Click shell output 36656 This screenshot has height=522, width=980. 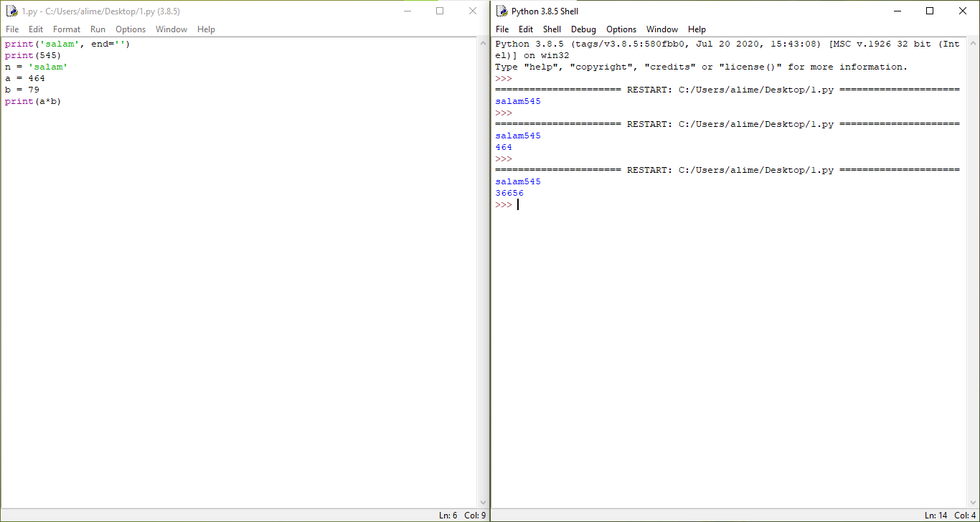pos(509,193)
